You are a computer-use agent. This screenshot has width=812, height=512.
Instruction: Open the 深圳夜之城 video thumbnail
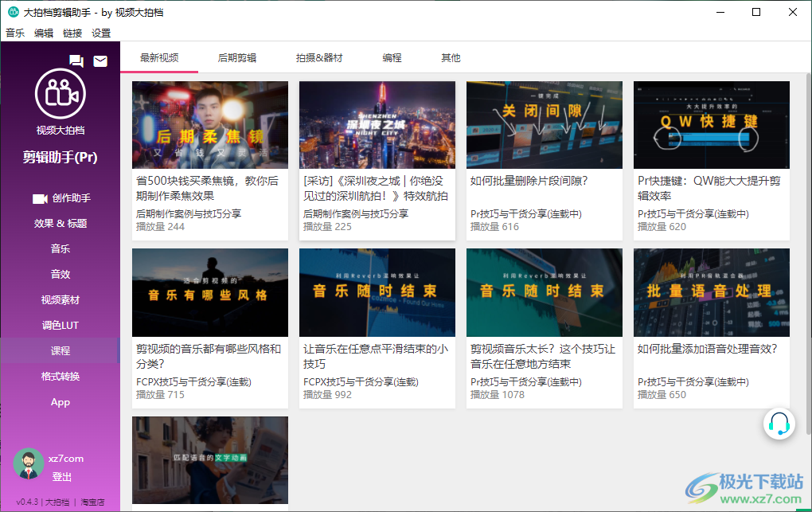point(377,125)
